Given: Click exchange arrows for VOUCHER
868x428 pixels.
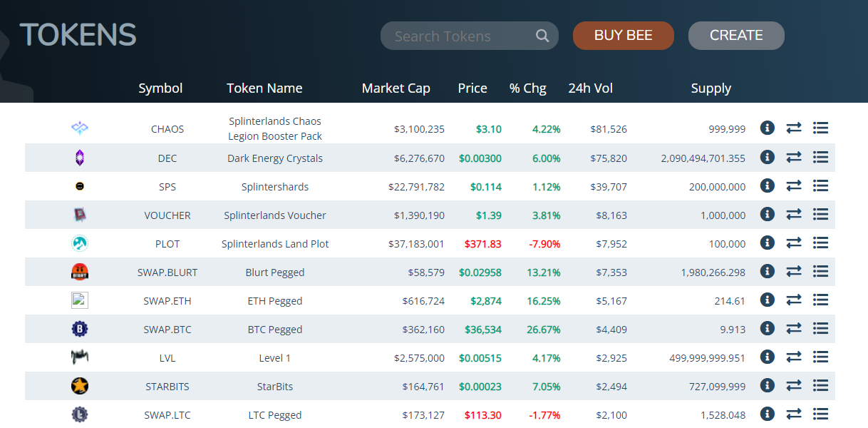Looking at the screenshot, I should 794,214.
